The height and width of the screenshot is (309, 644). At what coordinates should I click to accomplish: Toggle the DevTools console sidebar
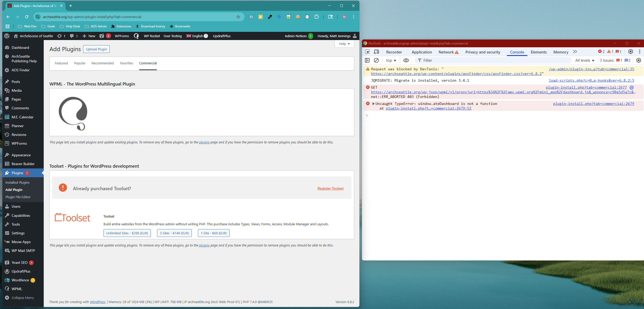[367, 60]
